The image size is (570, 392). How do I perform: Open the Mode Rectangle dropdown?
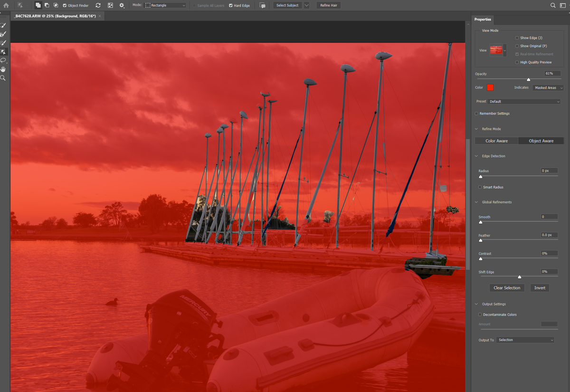(x=165, y=5)
